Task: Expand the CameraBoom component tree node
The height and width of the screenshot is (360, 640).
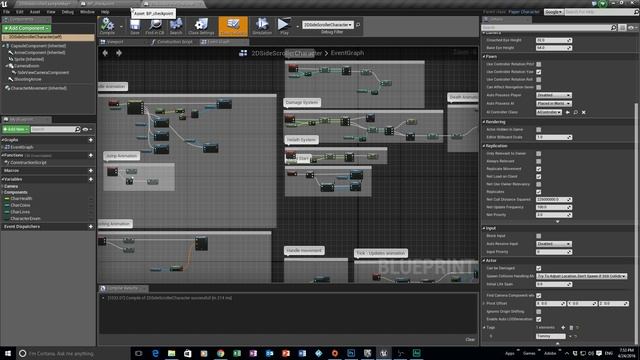Action: (x=7, y=66)
